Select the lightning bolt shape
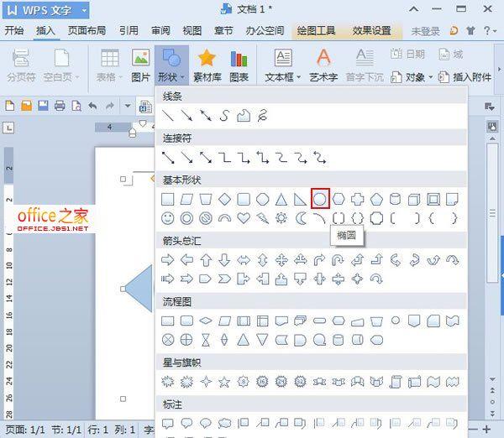The height and width of the screenshot is (438, 504). (x=262, y=218)
